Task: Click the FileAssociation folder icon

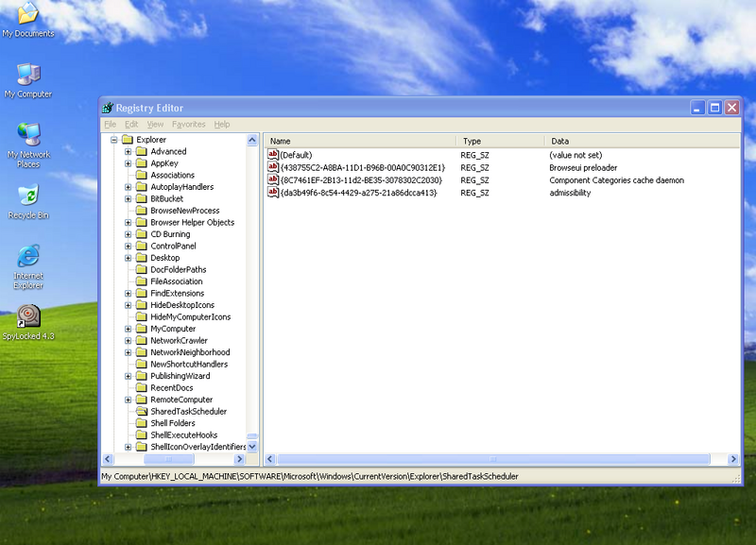Action: click(x=141, y=281)
